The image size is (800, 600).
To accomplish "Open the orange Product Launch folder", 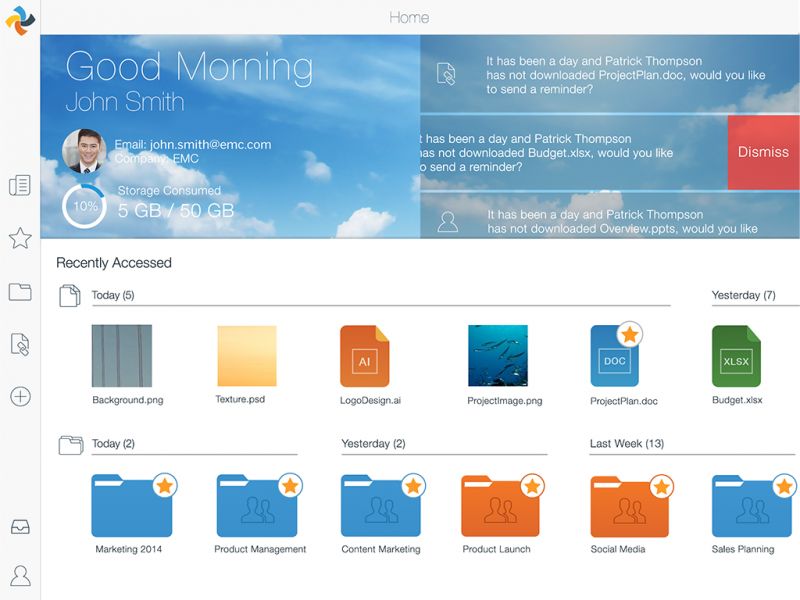I will coord(500,506).
